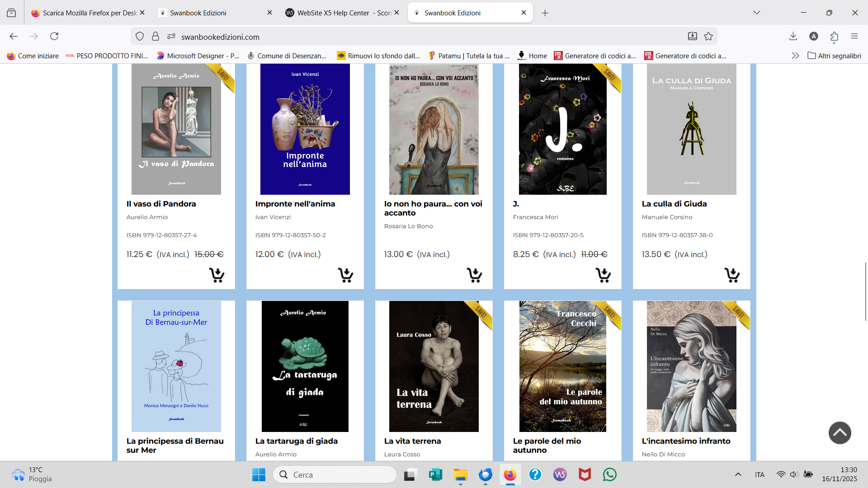Click the scroll-to-top arrow button

coord(840,433)
